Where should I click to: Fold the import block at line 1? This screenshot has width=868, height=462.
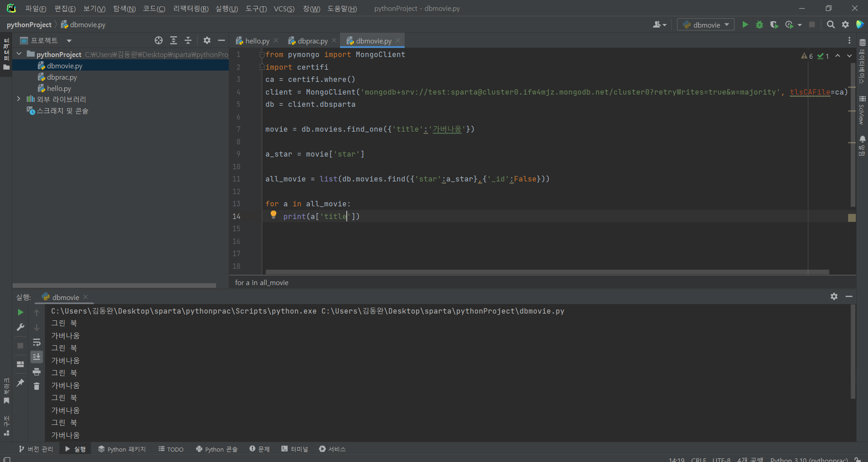click(x=262, y=54)
